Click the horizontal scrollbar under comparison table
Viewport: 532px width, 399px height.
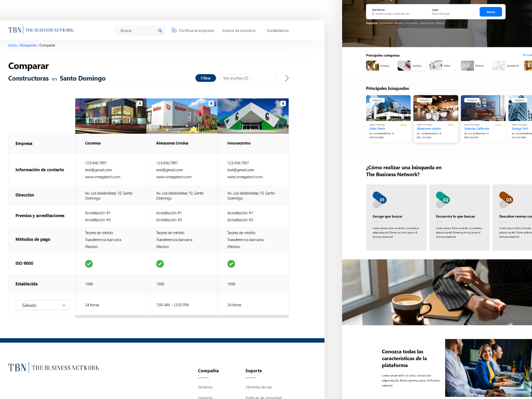coord(182,317)
